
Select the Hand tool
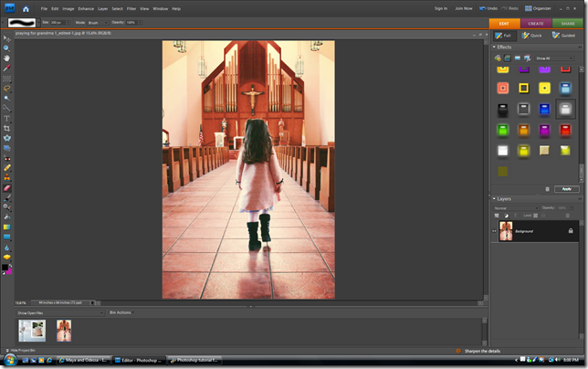pyautogui.click(x=6, y=58)
